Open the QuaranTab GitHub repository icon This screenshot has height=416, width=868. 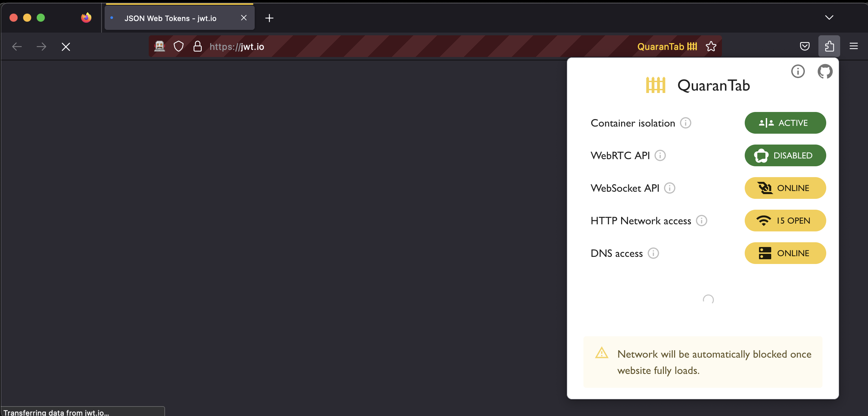pos(825,71)
